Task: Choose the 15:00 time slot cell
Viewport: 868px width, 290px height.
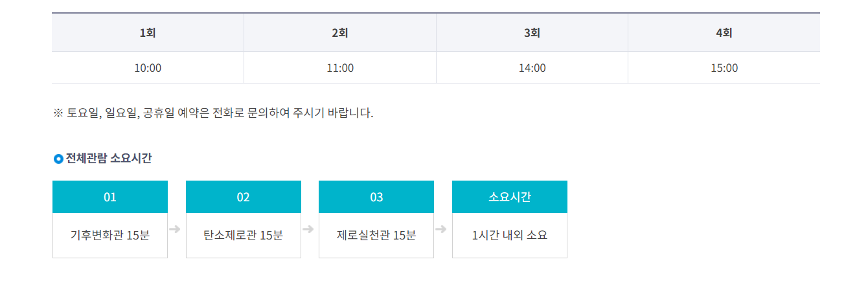Action: (x=724, y=68)
